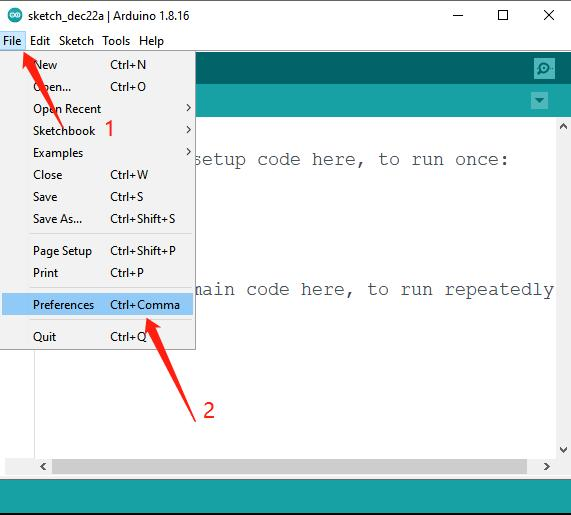
Task: Open the tab dropdown arrow button
Action: (x=539, y=101)
